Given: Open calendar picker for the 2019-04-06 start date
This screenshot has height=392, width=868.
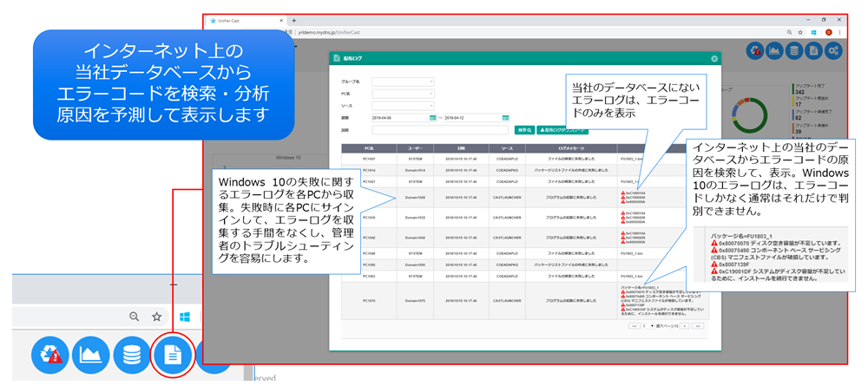Looking at the screenshot, I should point(432,117).
